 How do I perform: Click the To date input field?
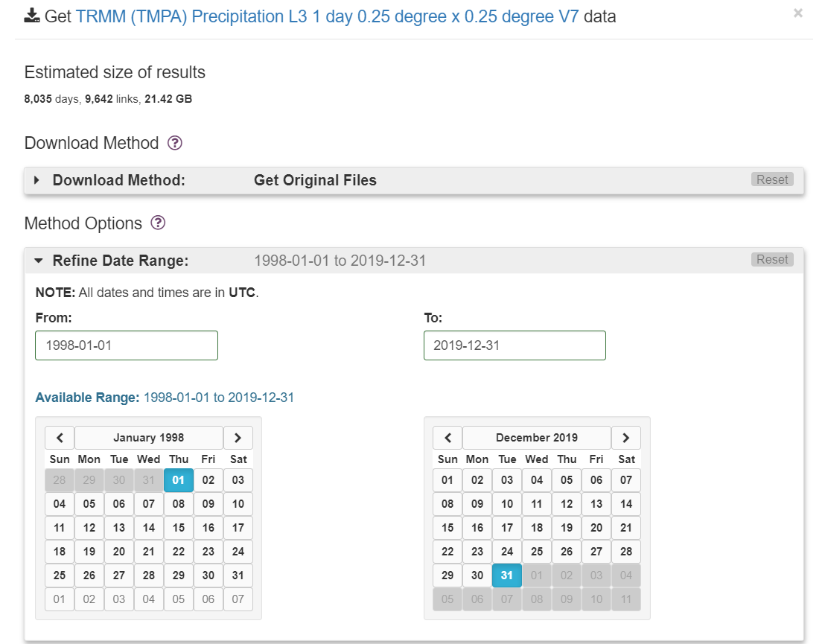515,345
